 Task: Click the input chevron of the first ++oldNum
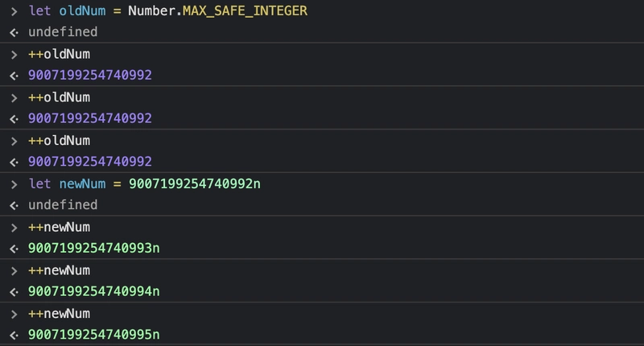click(x=14, y=55)
